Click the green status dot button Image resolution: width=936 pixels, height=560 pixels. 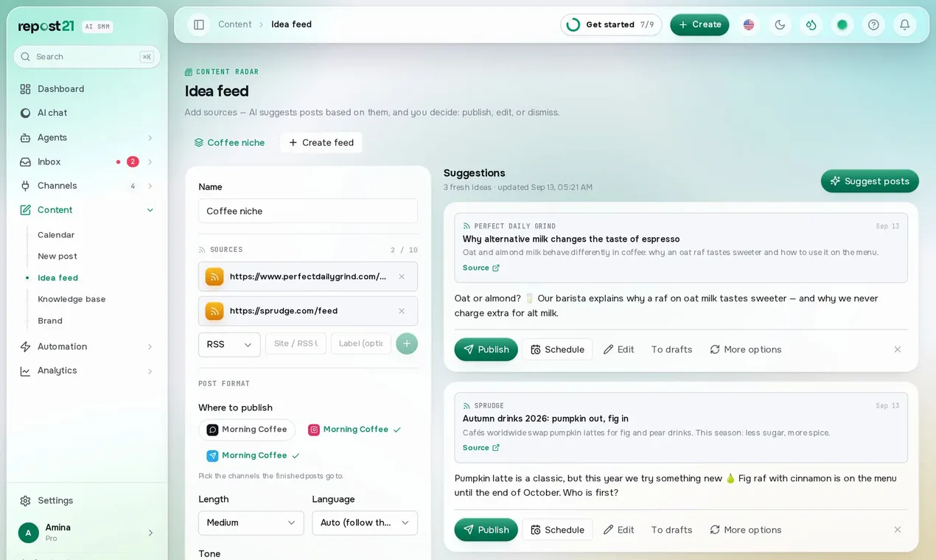[842, 24]
